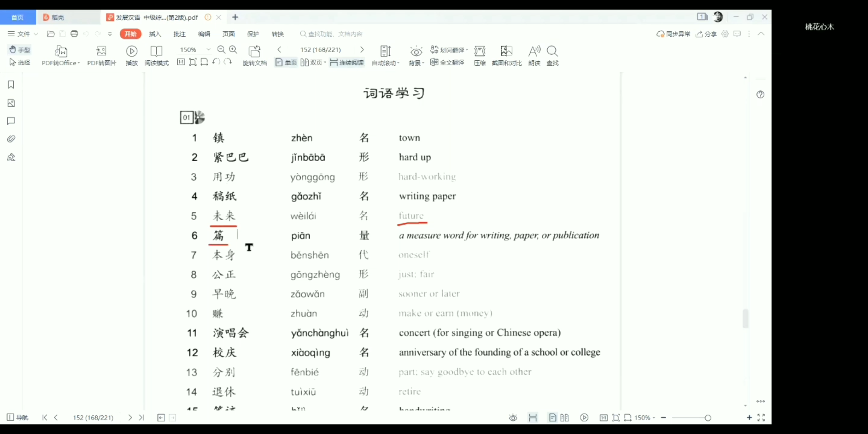
Task: Click full-text translation (全文翻译)
Action: pyautogui.click(x=447, y=62)
